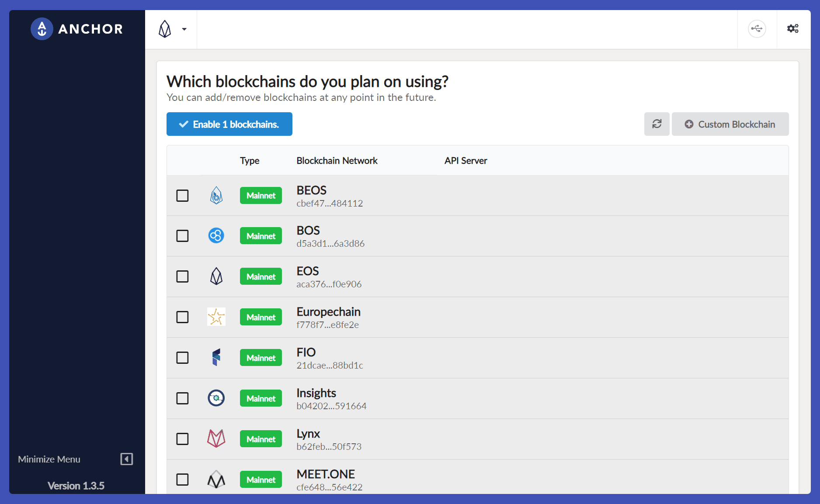
Task: Check the MEET.ONE blockchain checkbox
Action: tap(182, 480)
